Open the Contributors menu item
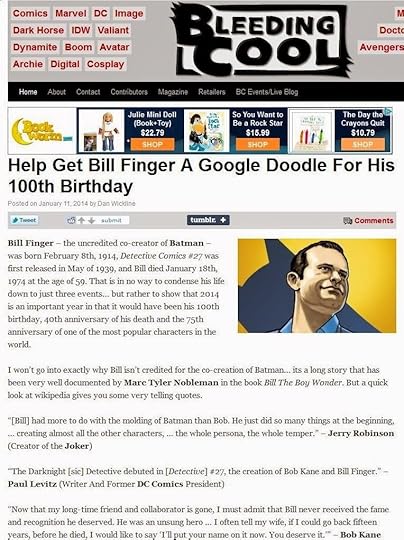Viewport: 404px width, 540px height. point(129,92)
